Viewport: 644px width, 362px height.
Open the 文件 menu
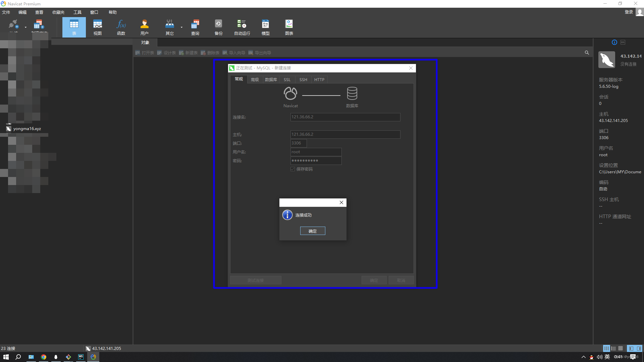[x=6, y=12]
